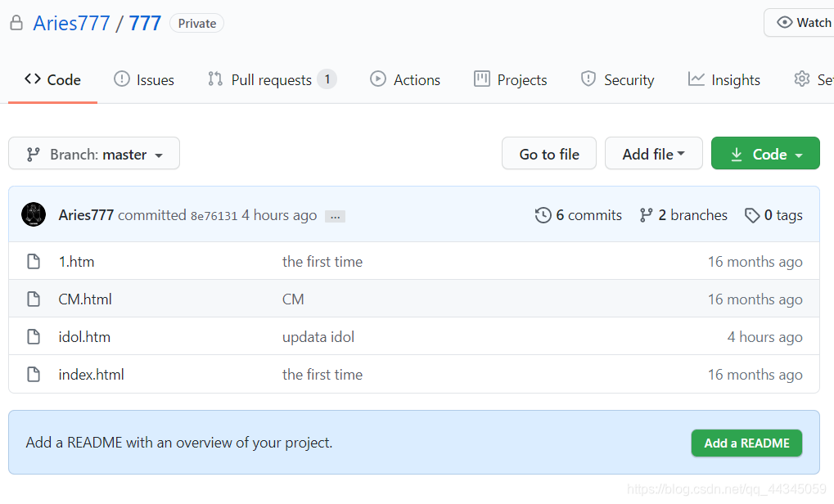
Task: Click the Aries777 avatar thumbnail
Action: [x=34, y=215]
